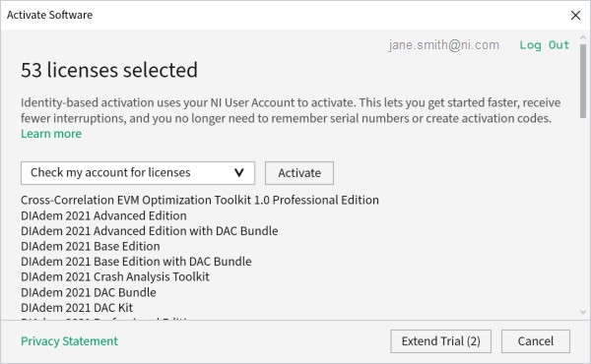591x364 pixels.
Task: Click the jane.smith@ni.com account text
Action: 444,45
